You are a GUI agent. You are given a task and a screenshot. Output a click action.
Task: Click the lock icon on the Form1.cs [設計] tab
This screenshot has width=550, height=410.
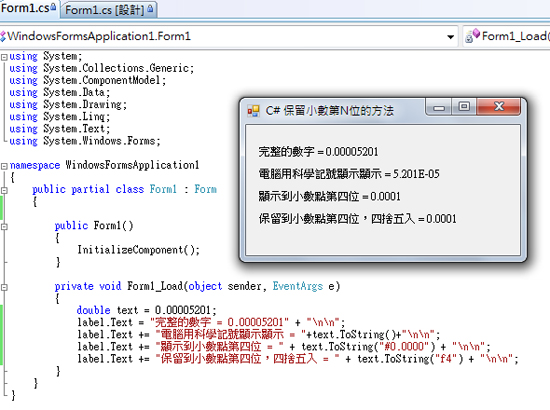pyautogui.click(x=150, y=9)
